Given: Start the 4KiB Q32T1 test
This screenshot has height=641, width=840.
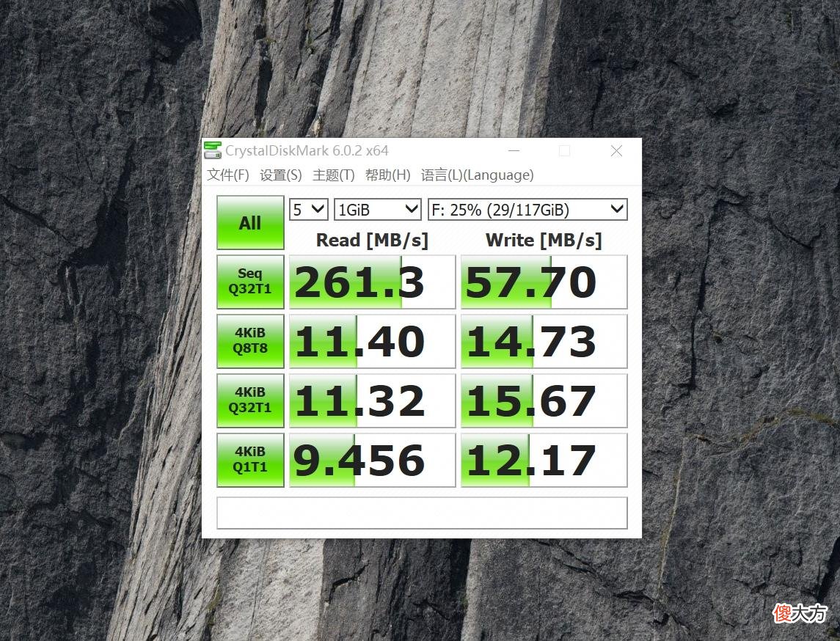Looking at the screenshot, I should pos(250,400).
